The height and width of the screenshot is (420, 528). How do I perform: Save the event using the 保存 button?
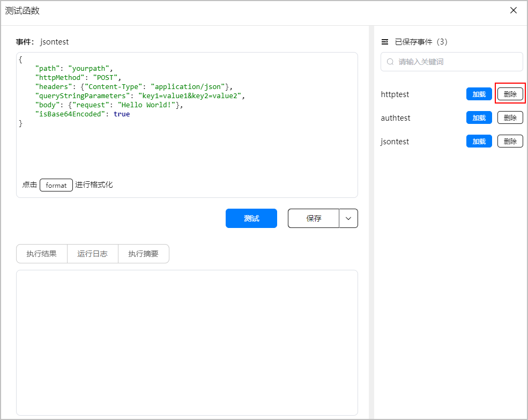click(x=314, y=218)
